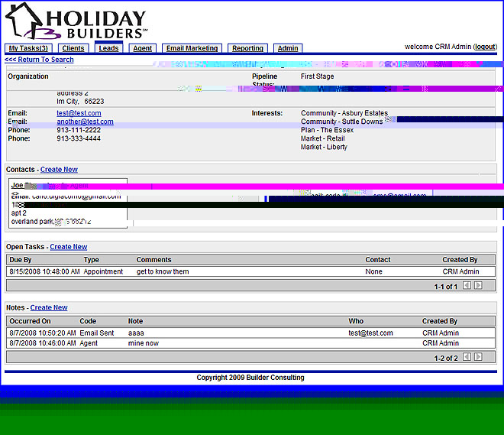Click Copyright 2009 Builder Consulting footer
Viewport: 504px width, 435px height.
[250, 378]
